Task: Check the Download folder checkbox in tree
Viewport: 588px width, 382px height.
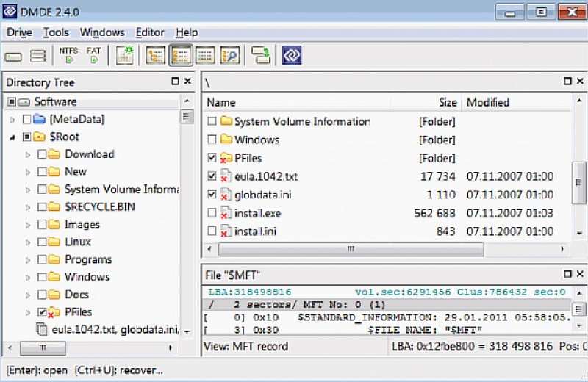Action: click(x=42, y=154)
